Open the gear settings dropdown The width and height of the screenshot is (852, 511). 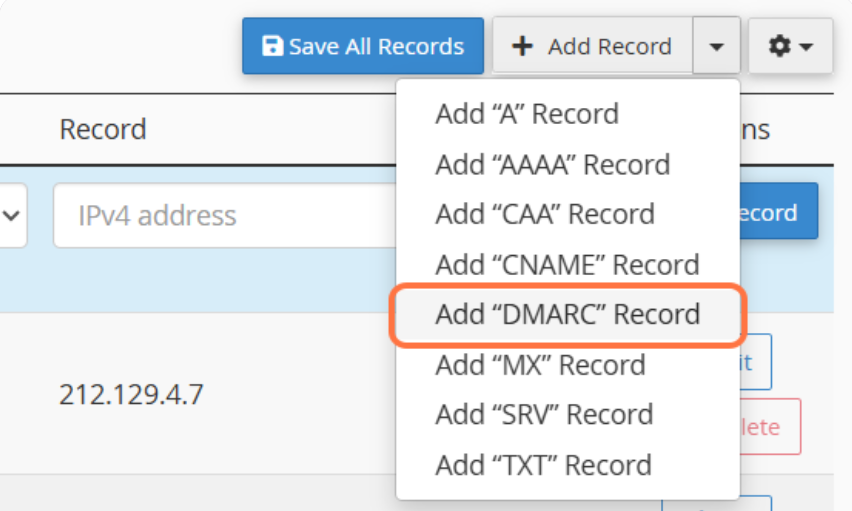(x=790, y=46)
